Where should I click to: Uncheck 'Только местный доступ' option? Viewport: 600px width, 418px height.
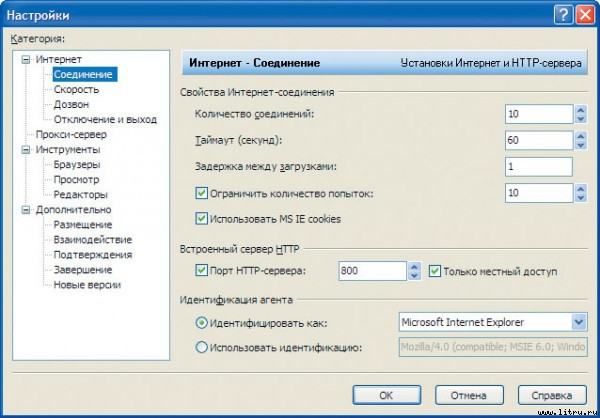[x=434, y=271]
